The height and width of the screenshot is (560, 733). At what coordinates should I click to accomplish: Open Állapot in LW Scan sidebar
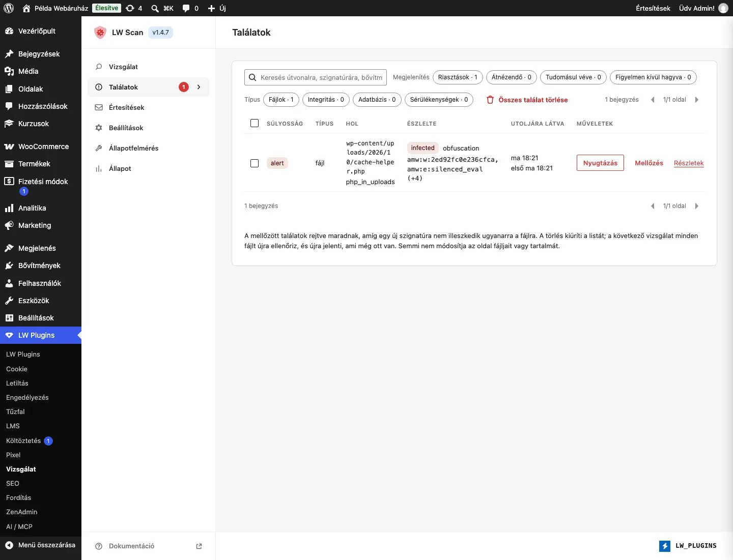click(x=149, y=168)
